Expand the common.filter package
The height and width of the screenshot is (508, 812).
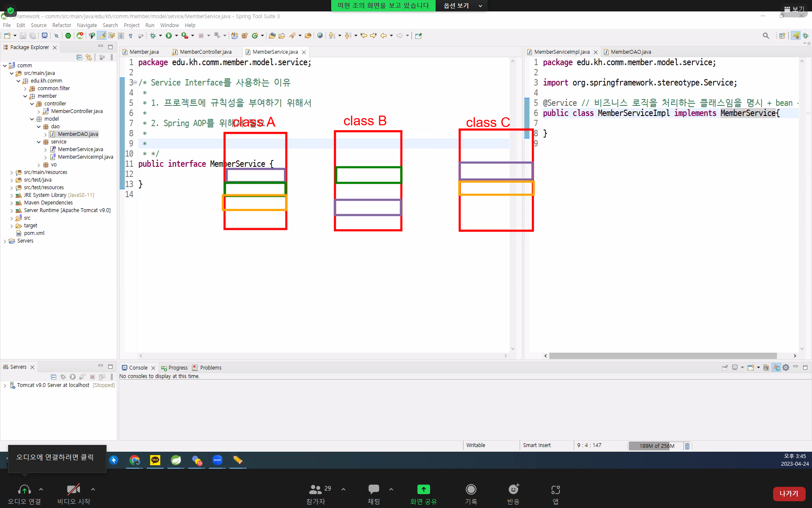tap(25, 88)
